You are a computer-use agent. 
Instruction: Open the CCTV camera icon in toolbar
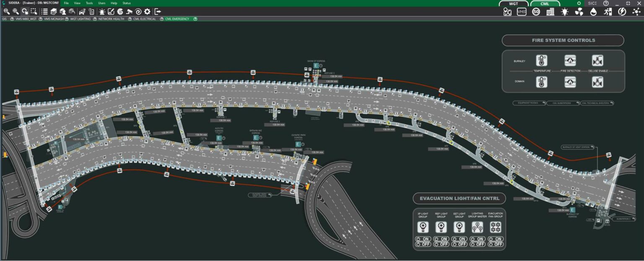[129, 11]
